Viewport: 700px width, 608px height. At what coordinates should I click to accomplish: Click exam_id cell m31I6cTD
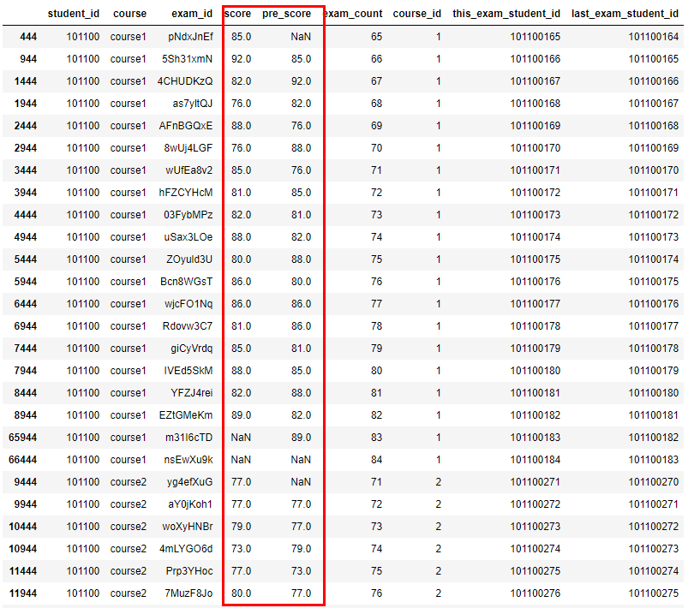point(188,438)
